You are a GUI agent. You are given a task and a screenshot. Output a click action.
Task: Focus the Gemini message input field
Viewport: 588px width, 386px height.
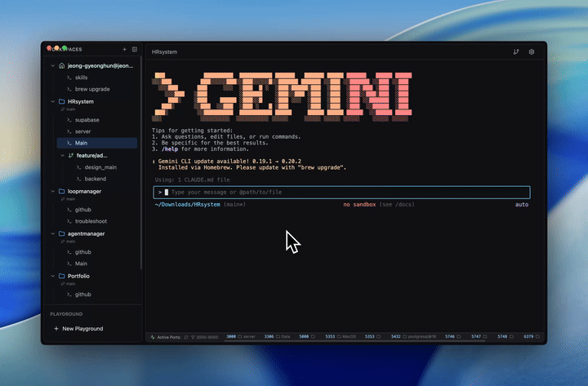pyautogui.click(x=341, y=193)
